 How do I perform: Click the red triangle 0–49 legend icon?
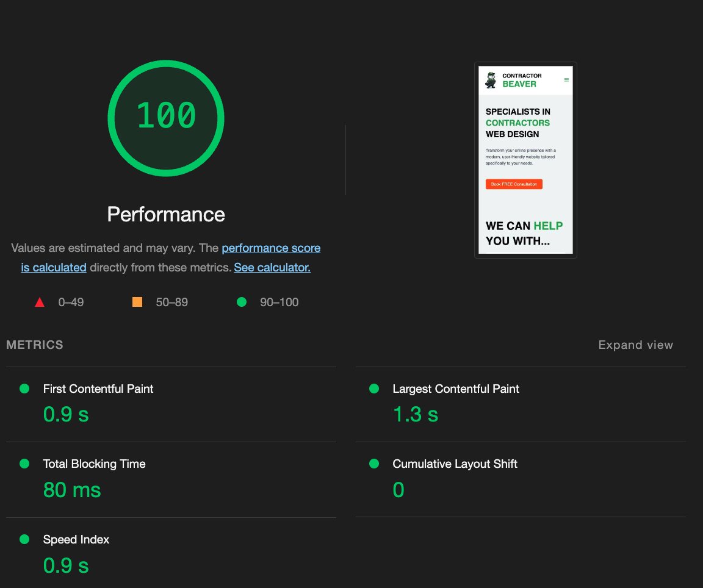coord(40,302)
